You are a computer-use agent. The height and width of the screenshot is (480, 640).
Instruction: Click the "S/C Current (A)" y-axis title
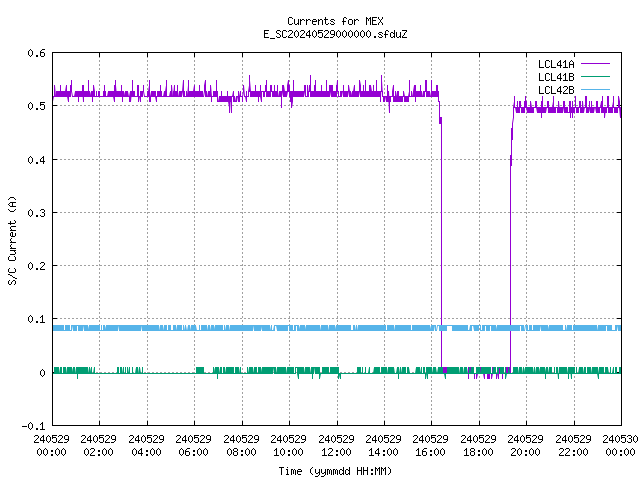click(12, 240)
